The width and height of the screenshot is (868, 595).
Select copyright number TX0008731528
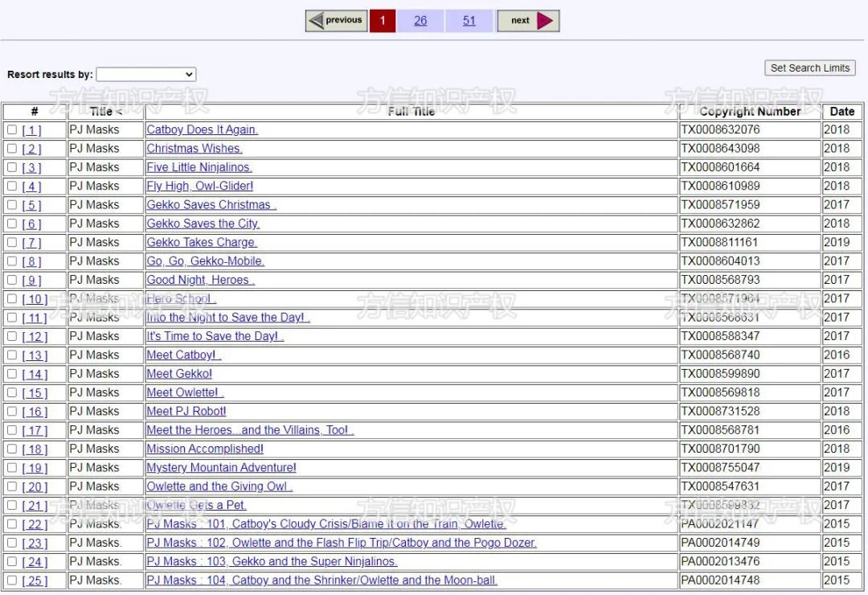[720, 412]
